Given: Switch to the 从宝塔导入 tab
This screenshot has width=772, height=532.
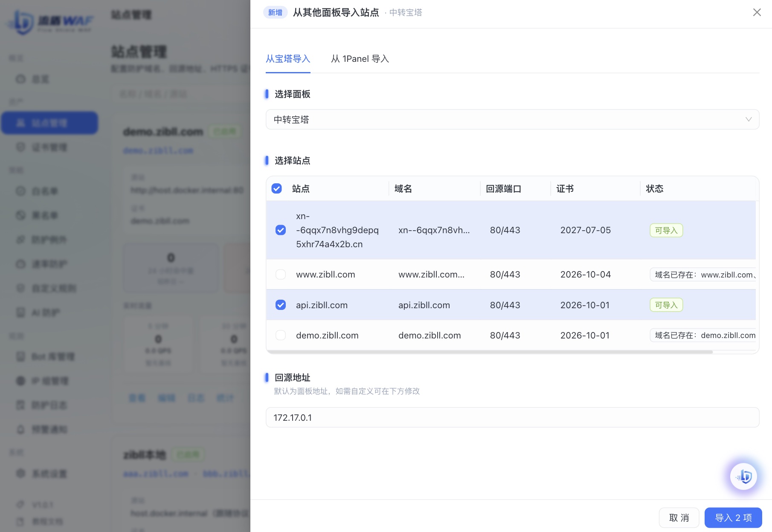Looking at the screenshot, I should click(288, 59).
